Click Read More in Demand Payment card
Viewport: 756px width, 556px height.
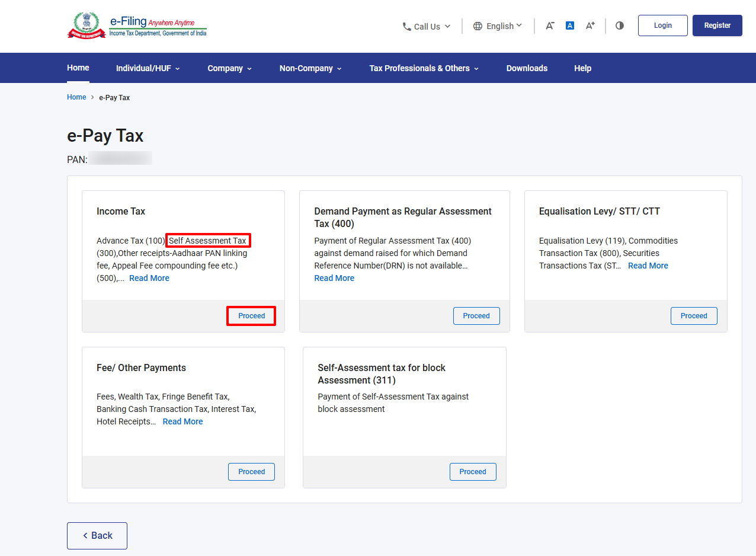334,278
